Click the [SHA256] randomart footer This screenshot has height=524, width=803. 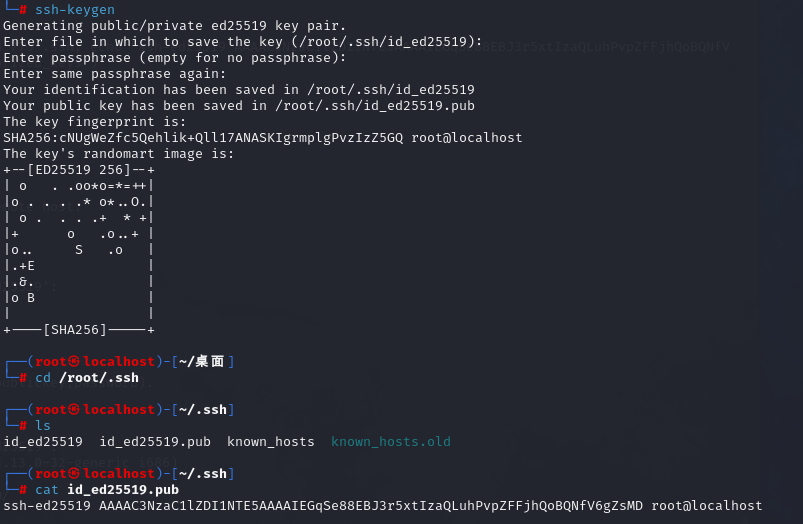point(75,330)
